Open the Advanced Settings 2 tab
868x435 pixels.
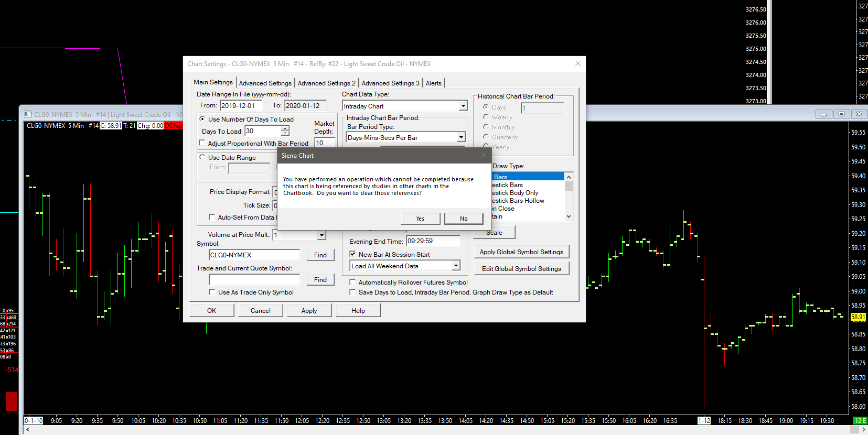coord(326,83)
